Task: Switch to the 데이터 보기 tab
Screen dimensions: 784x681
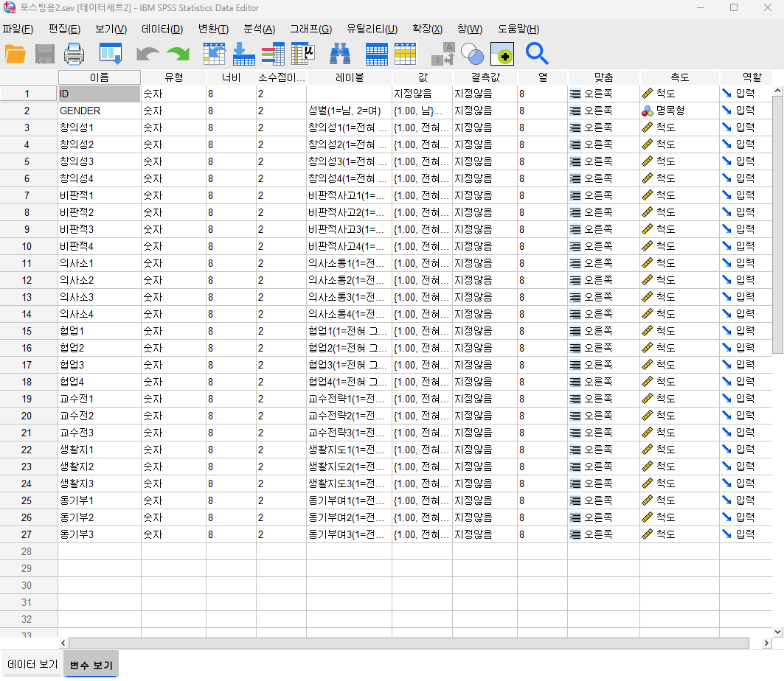Action: (32, 664)
